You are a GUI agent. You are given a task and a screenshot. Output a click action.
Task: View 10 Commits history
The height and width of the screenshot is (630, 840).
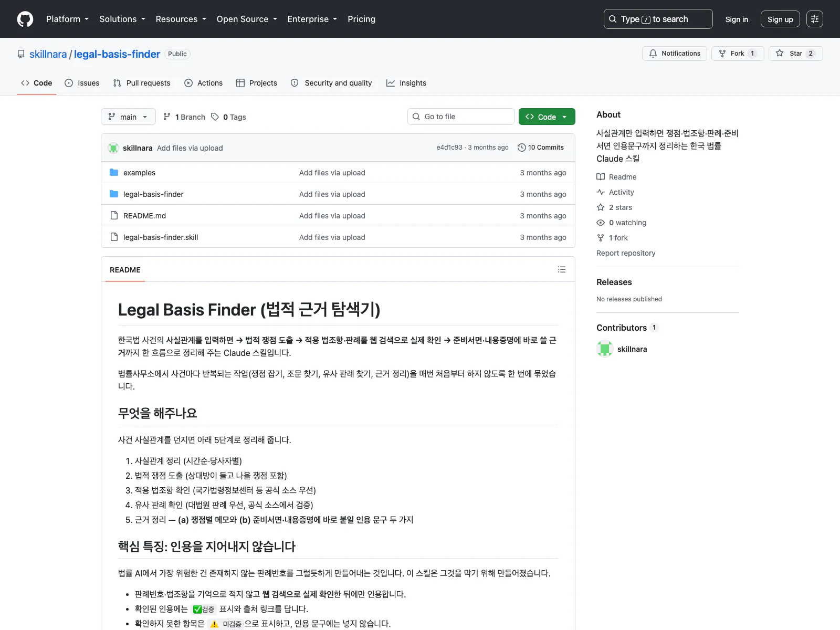tap(541, 148)
